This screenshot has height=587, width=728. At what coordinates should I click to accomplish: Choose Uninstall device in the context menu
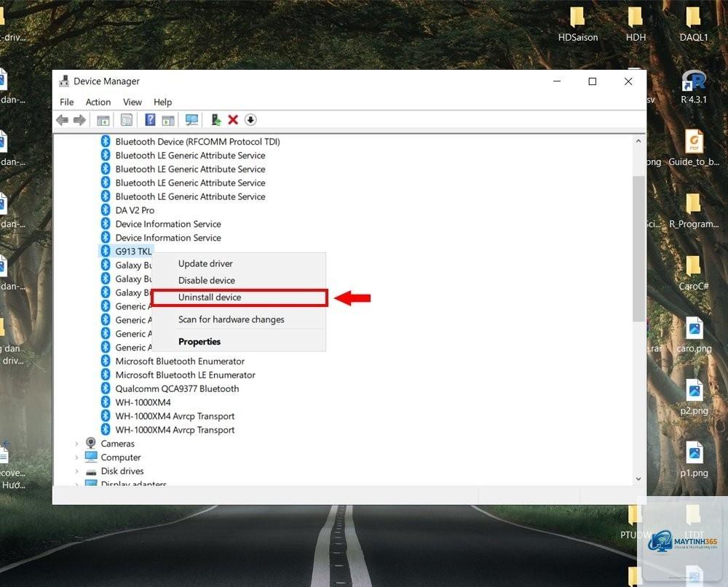[239, 298]
